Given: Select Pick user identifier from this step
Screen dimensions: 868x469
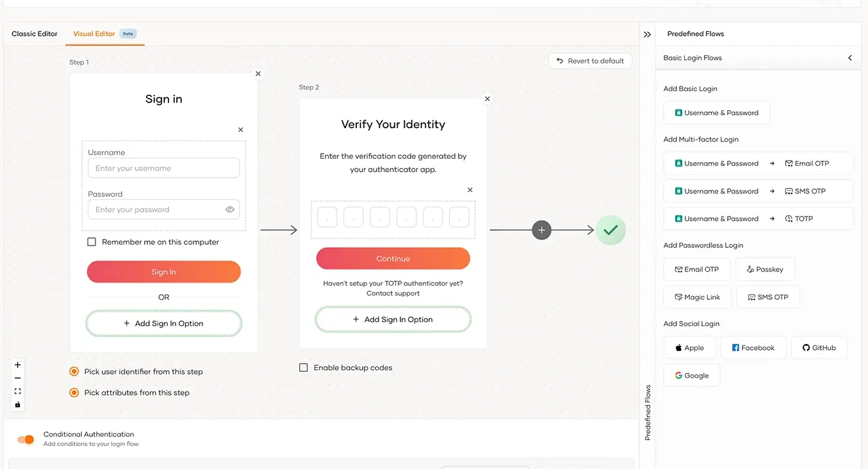Looking at the screenshot, I should [74, 371].
